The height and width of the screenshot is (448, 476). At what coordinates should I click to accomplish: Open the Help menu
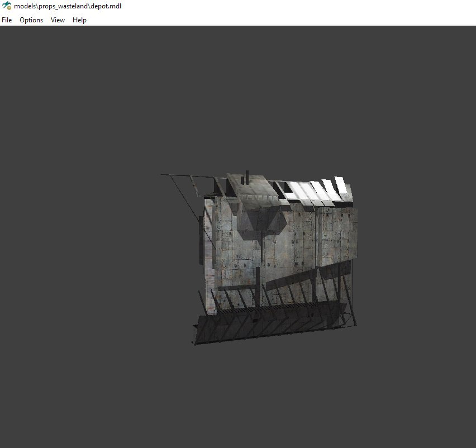tap(79, 20)
